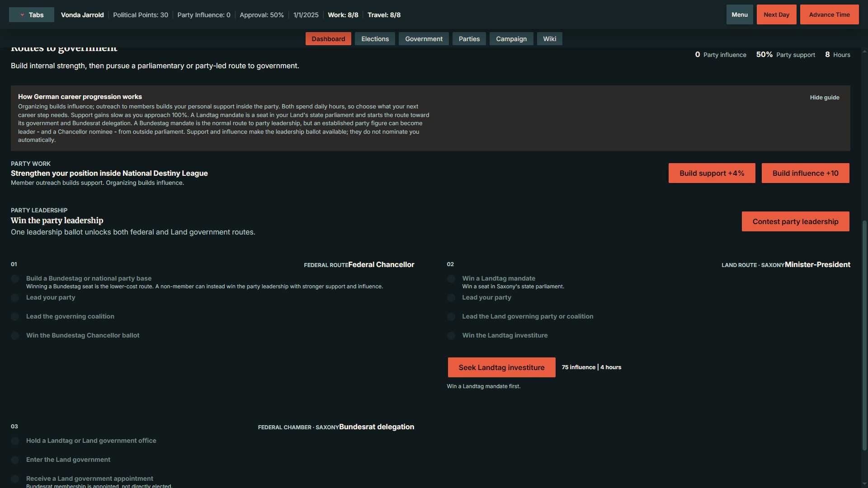Hide the German career progression guide
This screenshot has height=488, width=868.
tap(824, 98)
